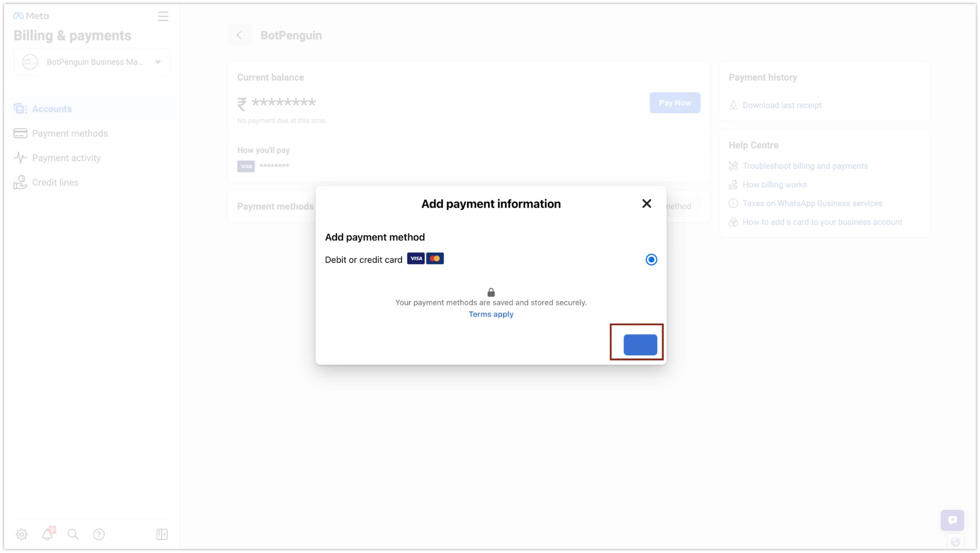Screen dimensions: 980x553
Task: Click the 'BotPenguin' page title
Action: [291, 35]
